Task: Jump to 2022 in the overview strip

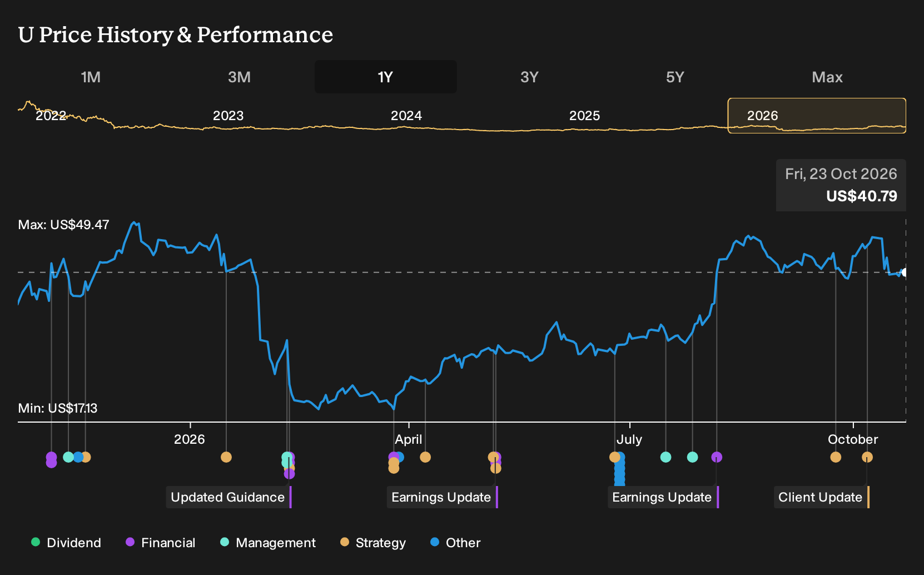Action: click(x=51, y=116)
